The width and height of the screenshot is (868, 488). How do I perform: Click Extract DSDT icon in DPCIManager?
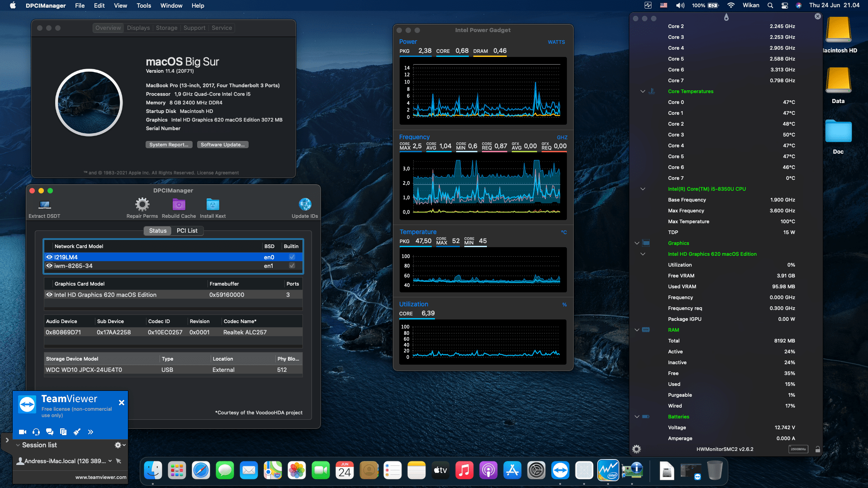(44, 205)
